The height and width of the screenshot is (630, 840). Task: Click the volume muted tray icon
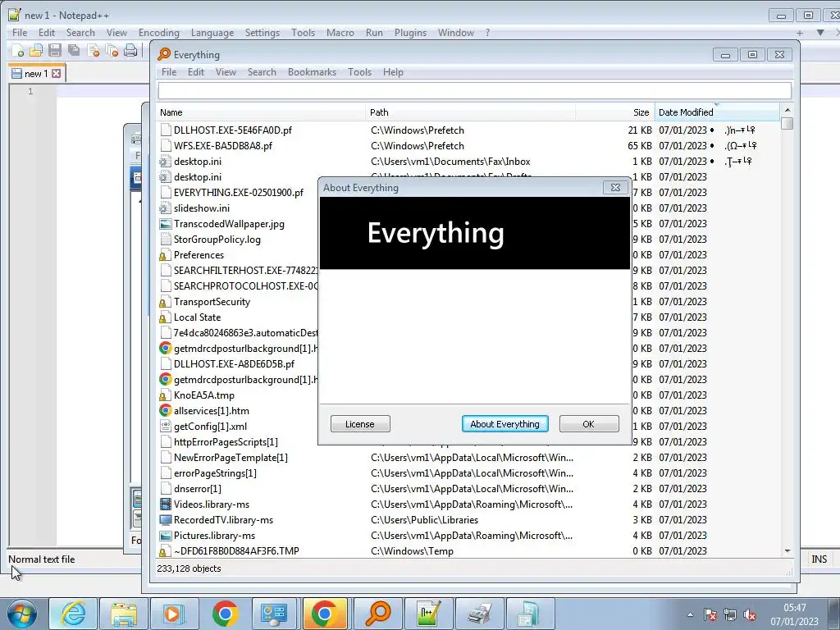750,615
